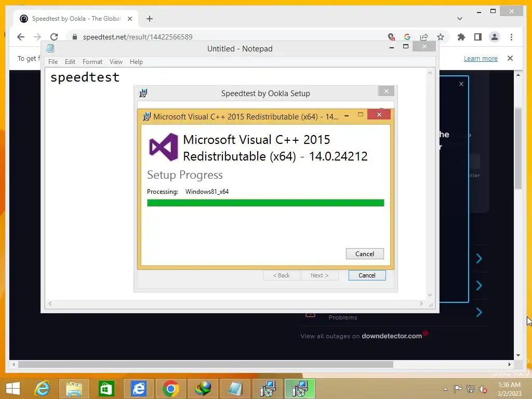Click the Chrome back arrow
The height and width of the screenshot is (399, 532).
coord(21,37)
